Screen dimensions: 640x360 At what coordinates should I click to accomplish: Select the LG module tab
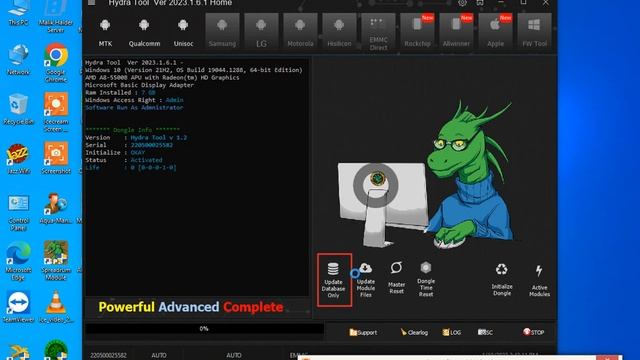point(261,32)
